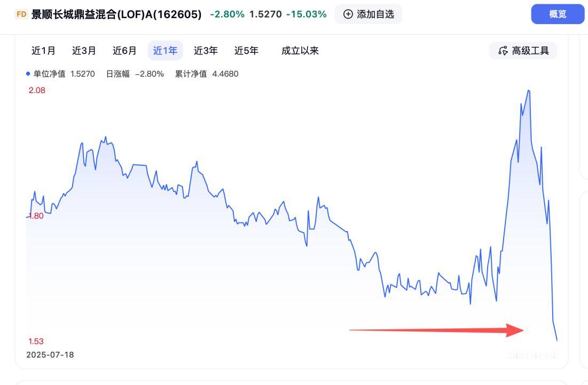
Task: Click start date label 2025-07-18
Action: 50,355
